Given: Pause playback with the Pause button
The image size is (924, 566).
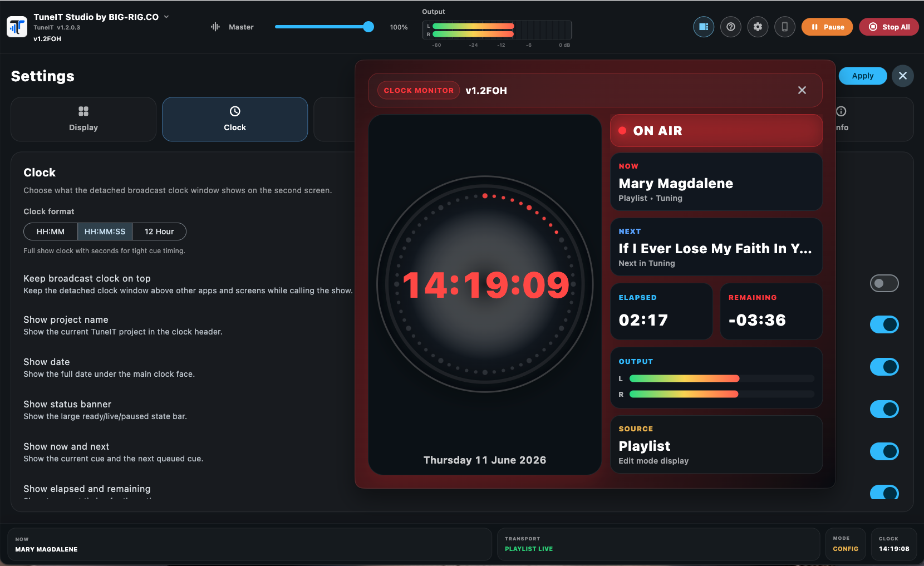Looking at the screenshot, I should (827, 27).
